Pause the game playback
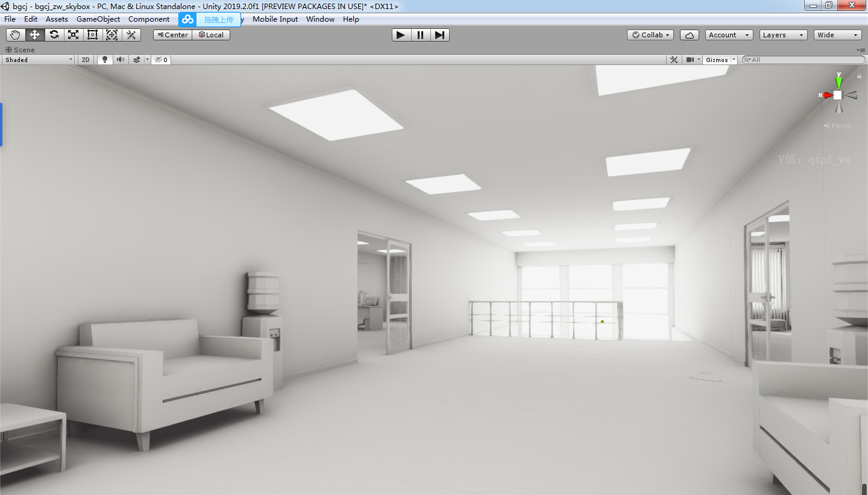The height and width of the screenshot is (495, 868). (x=420, y=35)
